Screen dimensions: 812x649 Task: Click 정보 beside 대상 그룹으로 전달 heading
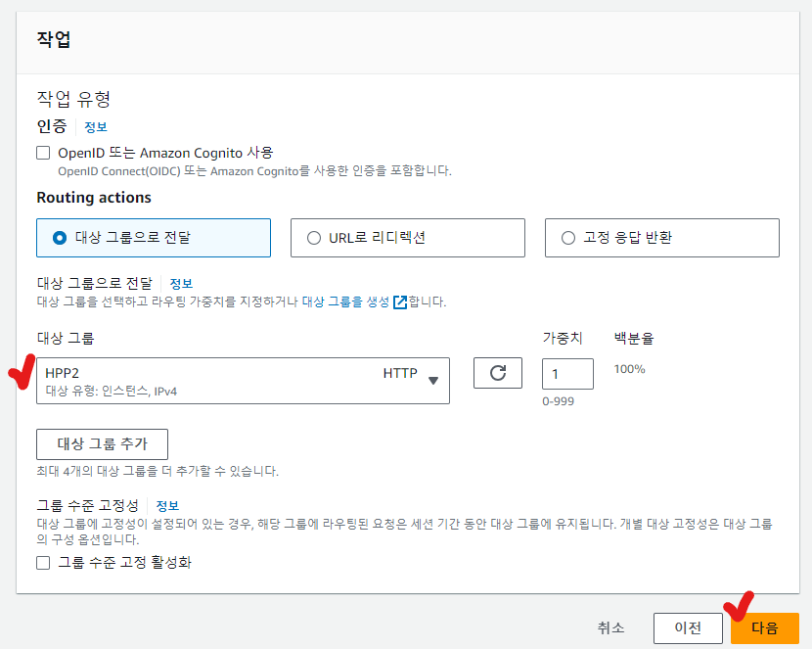[181, 283]
